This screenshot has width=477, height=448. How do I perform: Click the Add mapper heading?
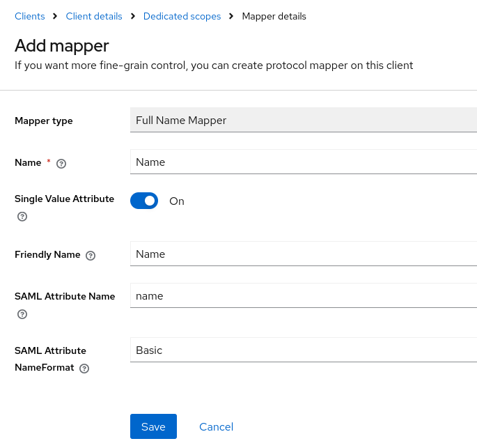click(62, 46)
